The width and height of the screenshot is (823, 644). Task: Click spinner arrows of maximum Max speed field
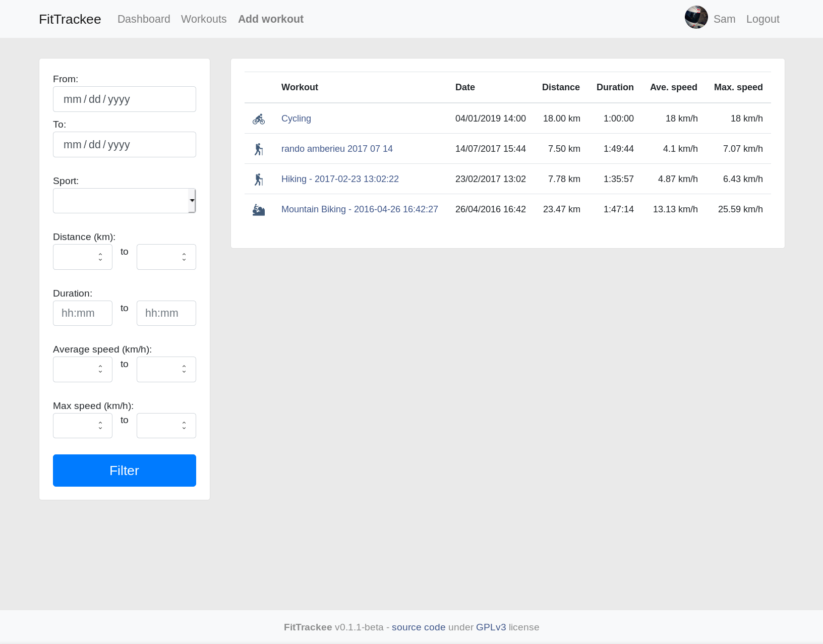tap(184, 426)
